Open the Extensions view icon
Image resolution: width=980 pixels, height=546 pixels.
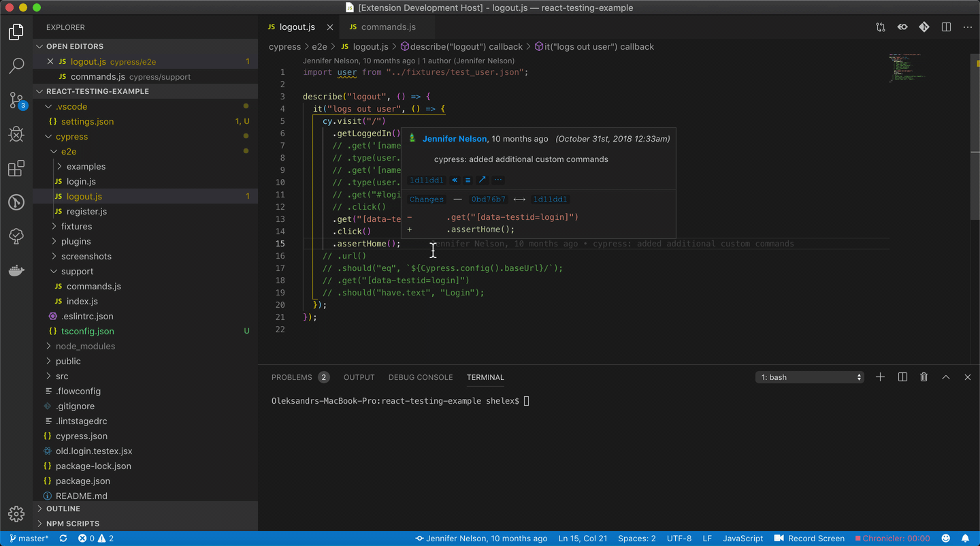pyautogui.click(x=16, y=168)
